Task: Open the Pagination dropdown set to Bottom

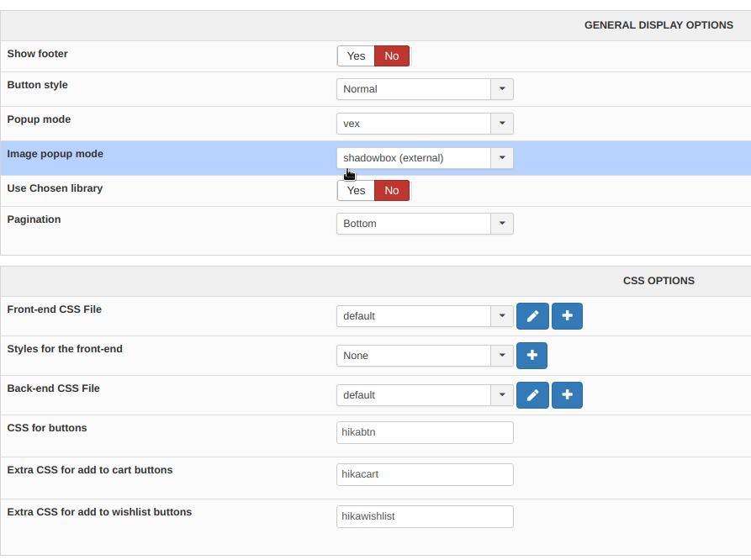Action: 425,224
